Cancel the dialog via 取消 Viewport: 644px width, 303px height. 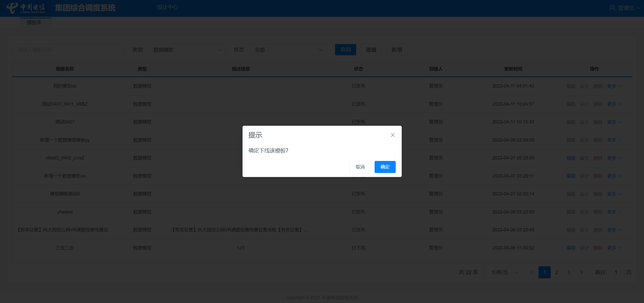coord(360,167)
